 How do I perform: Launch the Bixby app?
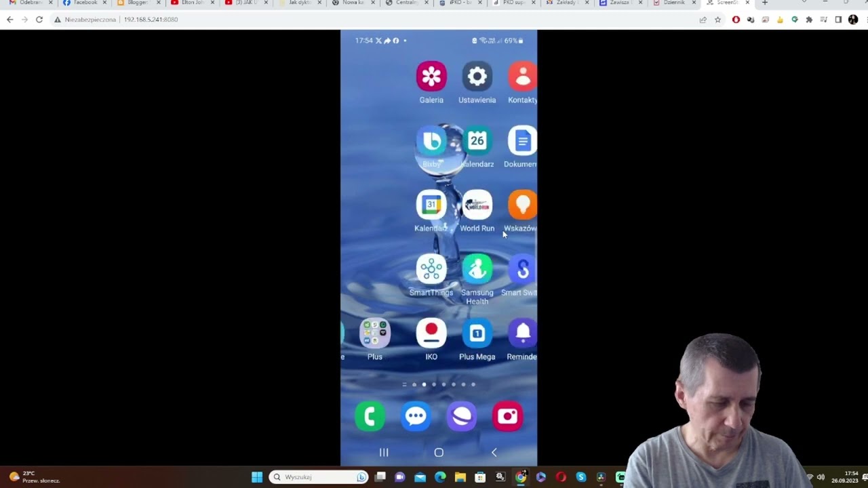click(431, 141)
